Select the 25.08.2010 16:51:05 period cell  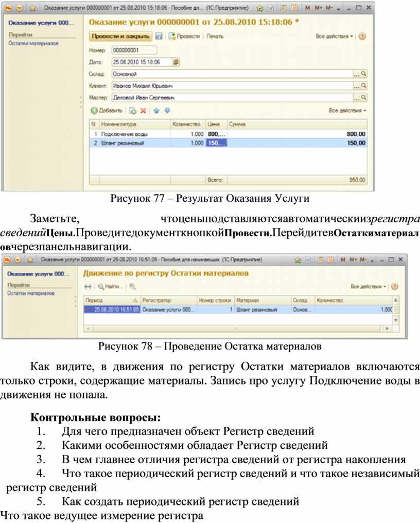click(112, 309)
